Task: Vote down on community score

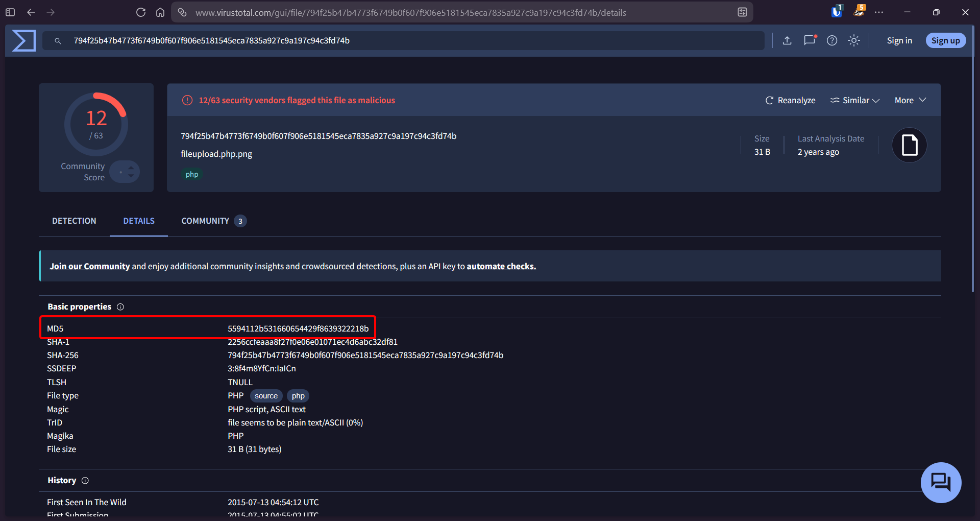Action: [131, 177]
